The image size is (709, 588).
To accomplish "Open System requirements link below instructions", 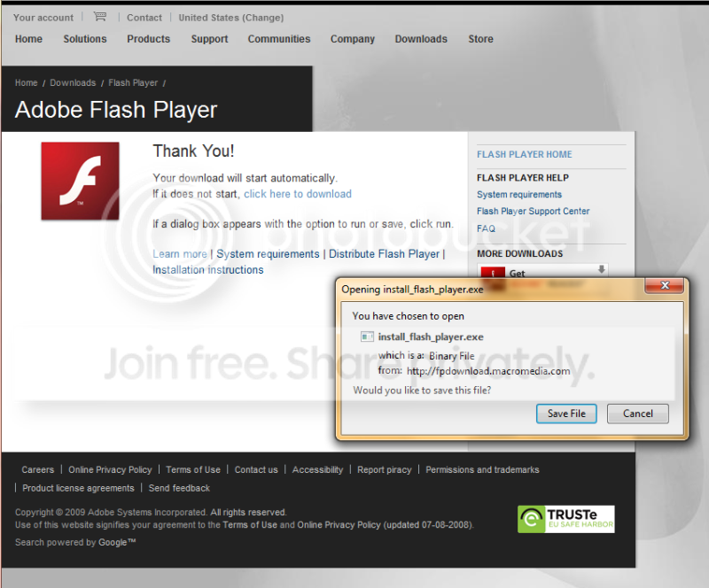I will (x=268, y=254).
